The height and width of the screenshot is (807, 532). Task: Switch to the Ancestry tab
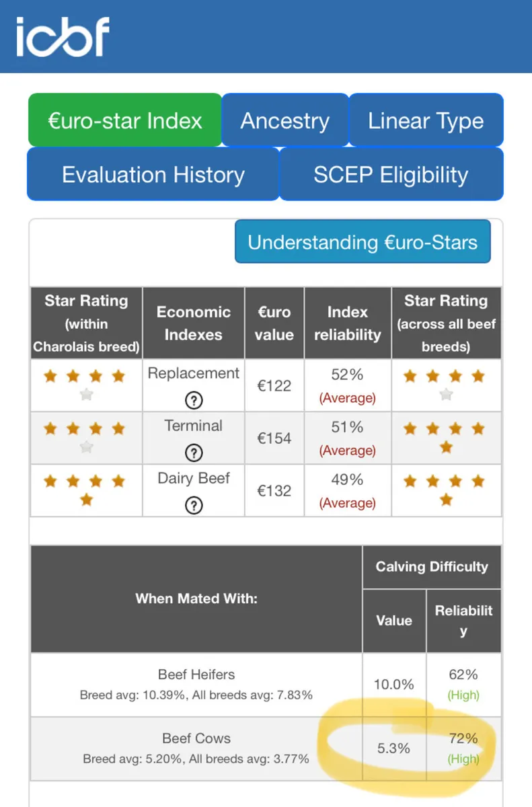click(x=285, y=120)
